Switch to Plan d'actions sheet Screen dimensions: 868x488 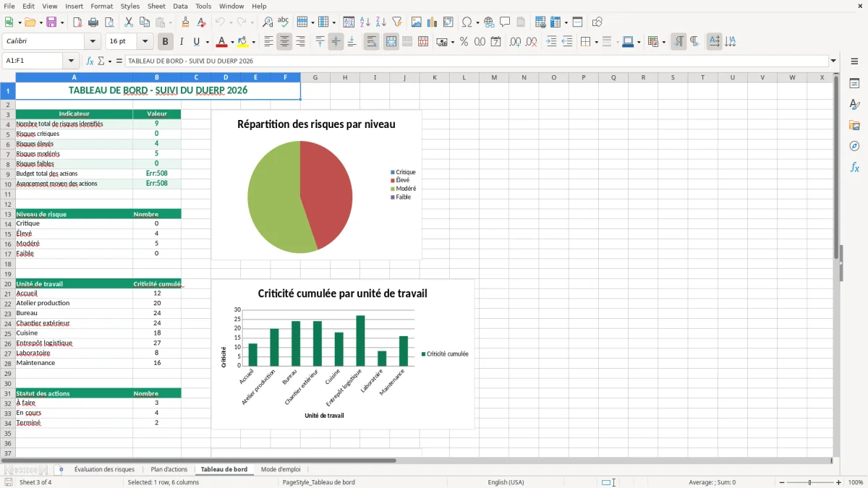[x=169, y=469]
